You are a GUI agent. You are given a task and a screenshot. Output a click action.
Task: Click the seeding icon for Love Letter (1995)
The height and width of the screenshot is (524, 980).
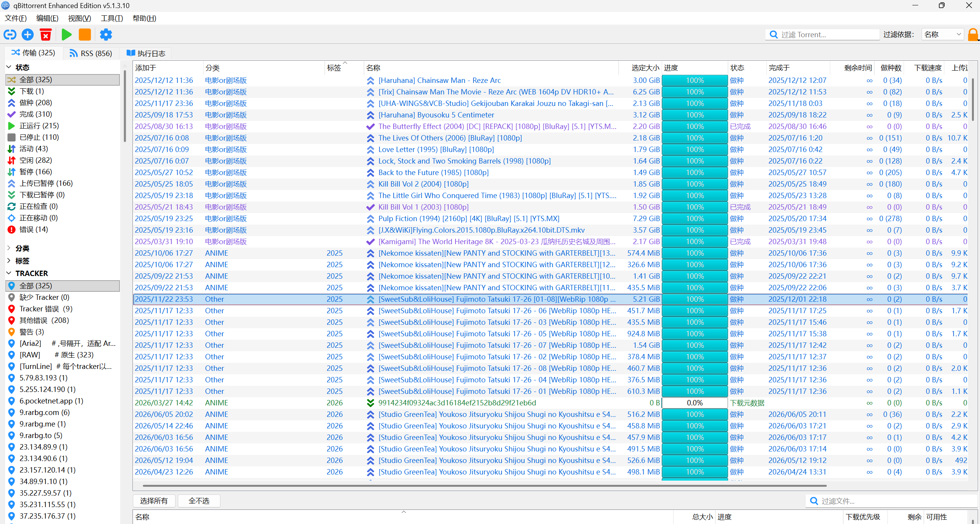[x=370, y=150]
